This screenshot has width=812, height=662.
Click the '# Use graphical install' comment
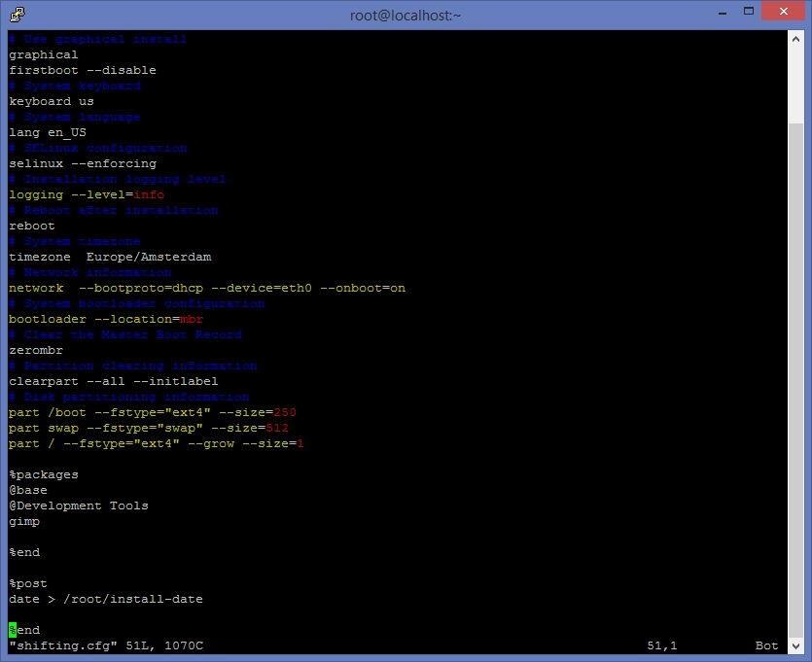(98, 39)
